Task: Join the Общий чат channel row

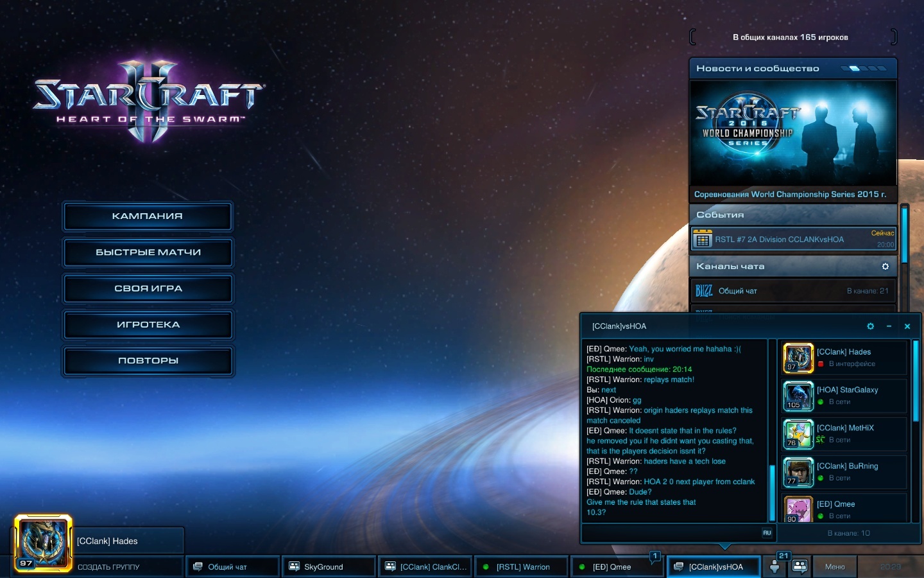Action: [793, 291]
